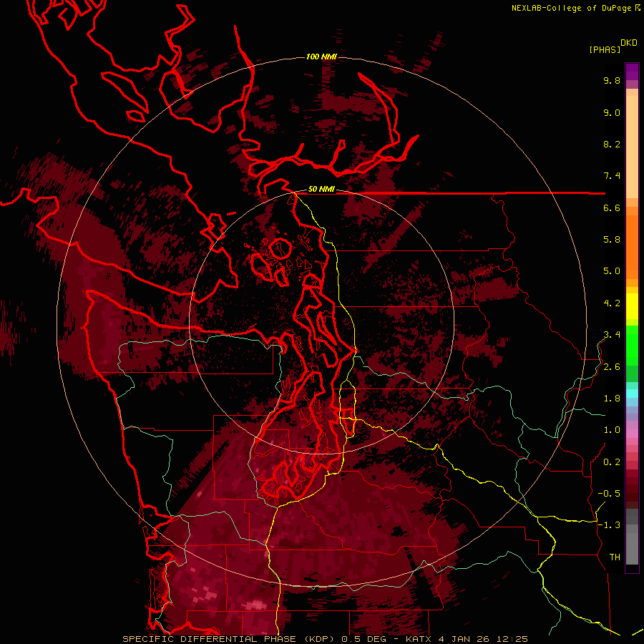
Task: Click the KATX station identifier in caption
Action: (419, 639)
